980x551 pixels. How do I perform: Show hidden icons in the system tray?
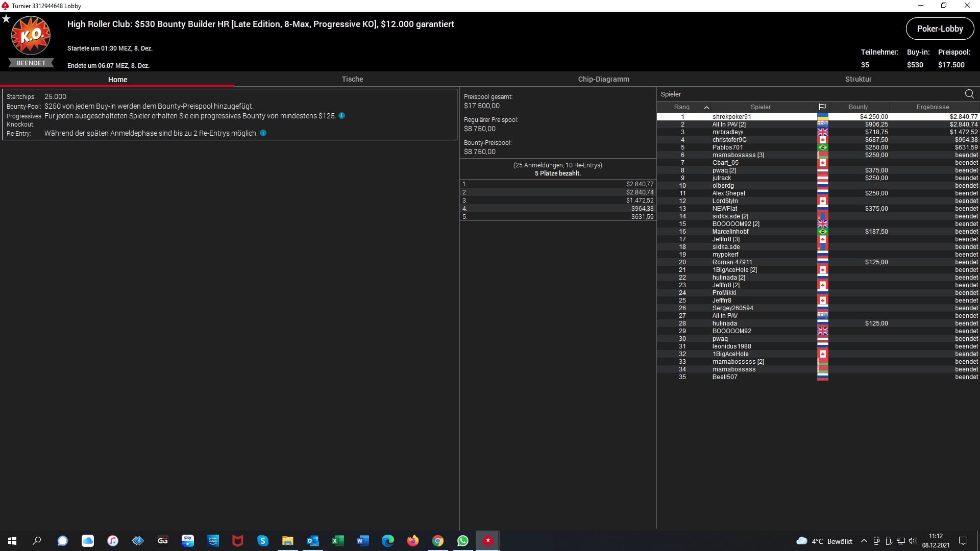(x=864, y=541)
